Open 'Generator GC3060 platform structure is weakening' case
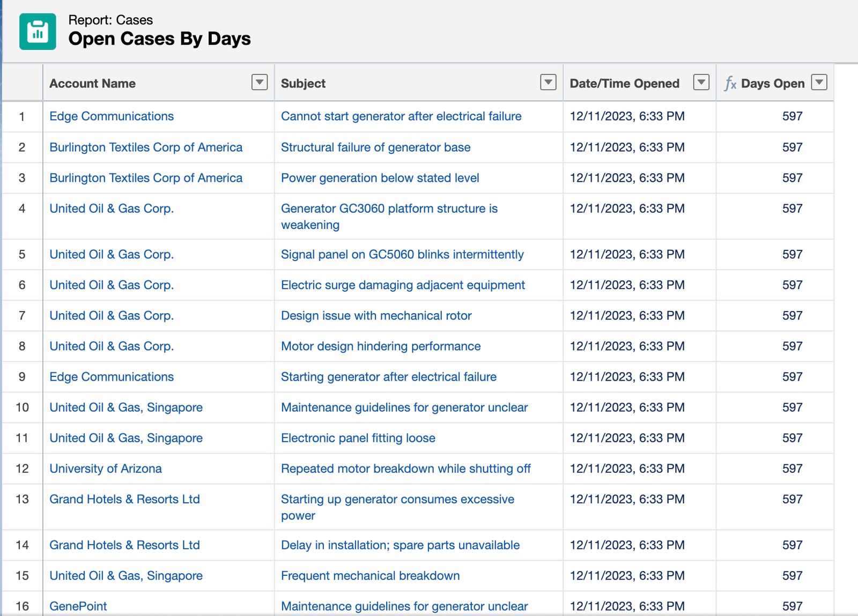 [x=389, y=209]
